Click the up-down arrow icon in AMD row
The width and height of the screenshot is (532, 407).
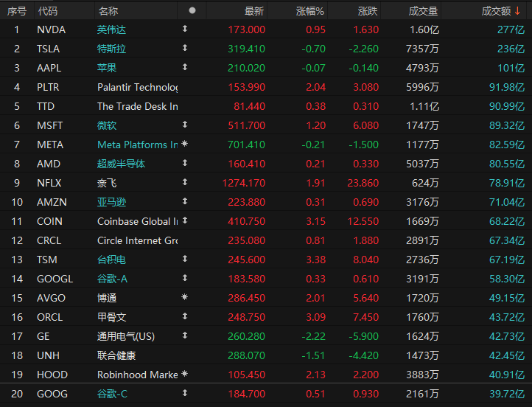185,163
